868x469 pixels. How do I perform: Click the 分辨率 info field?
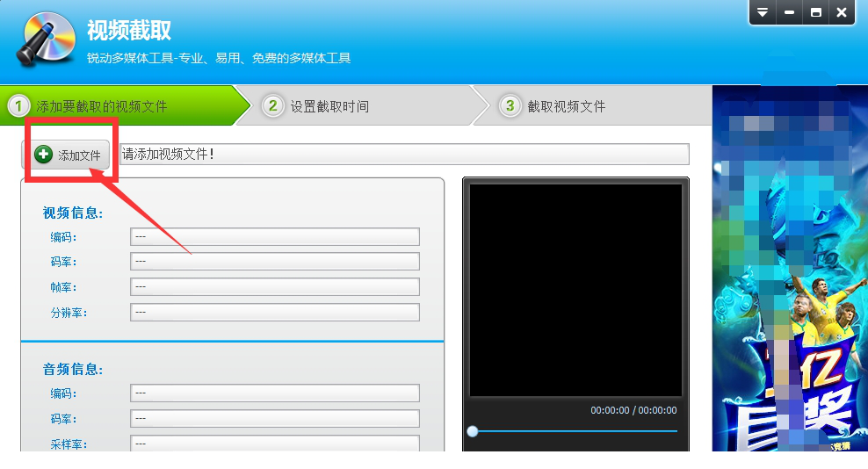pyautogui.click(x=274, y=313)
